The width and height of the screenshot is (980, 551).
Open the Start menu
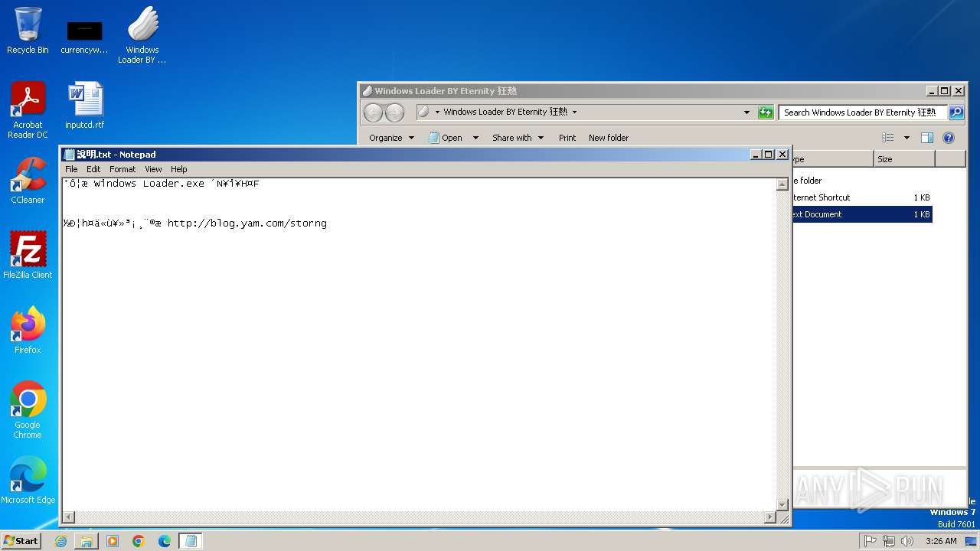(21, 541)
